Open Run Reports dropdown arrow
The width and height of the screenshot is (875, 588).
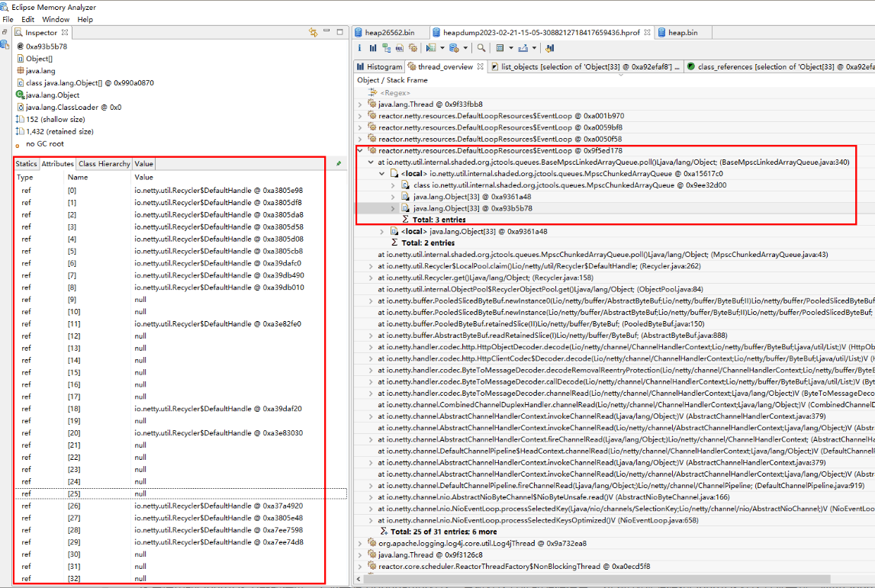click(442, 48)
